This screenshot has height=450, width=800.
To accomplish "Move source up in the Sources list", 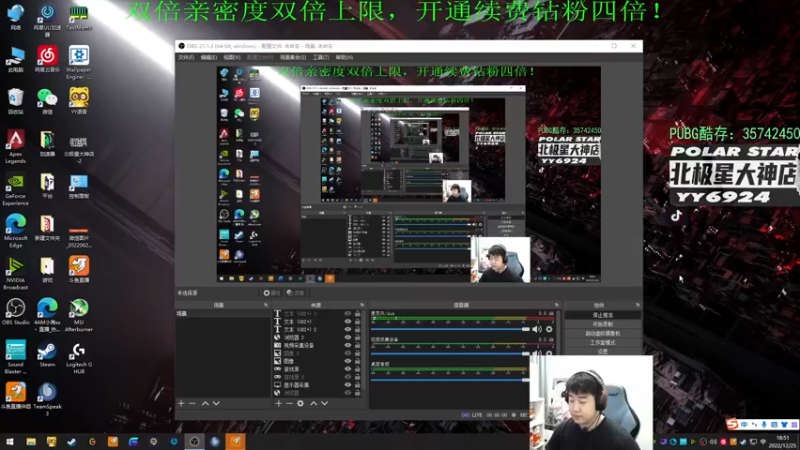I will [x=313, y=403].
